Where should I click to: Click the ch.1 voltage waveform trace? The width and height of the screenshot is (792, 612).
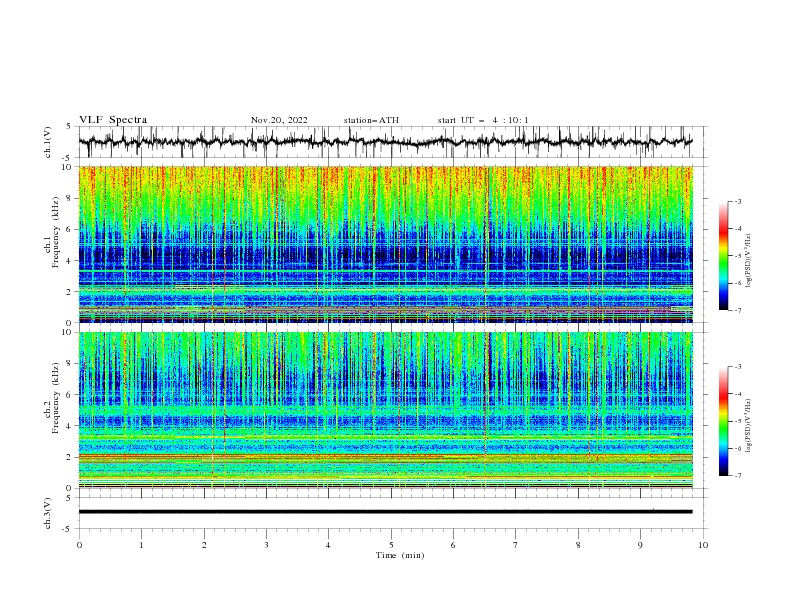pos(385,142)
